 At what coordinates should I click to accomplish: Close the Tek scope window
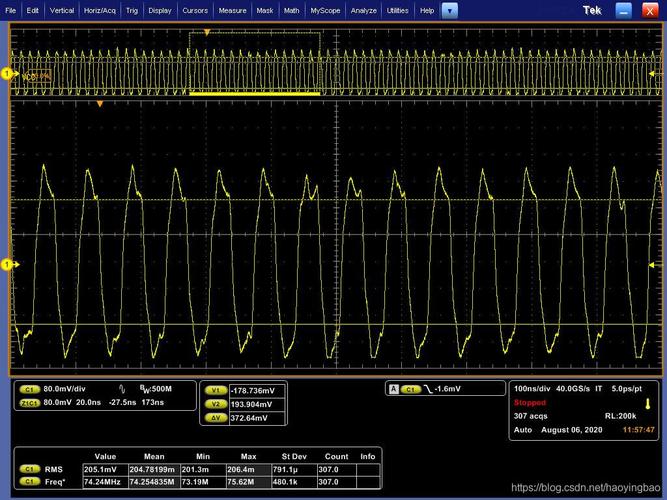click(x=650, y=11)
